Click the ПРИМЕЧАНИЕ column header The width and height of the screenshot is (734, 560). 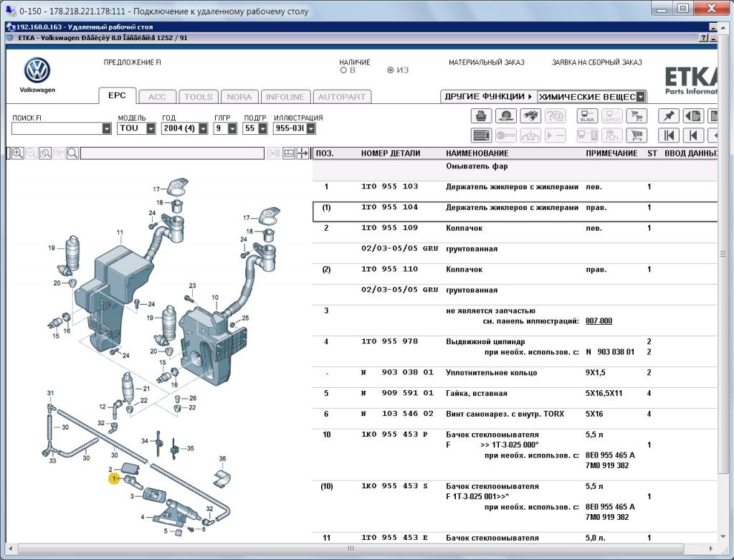pos(611,153)
